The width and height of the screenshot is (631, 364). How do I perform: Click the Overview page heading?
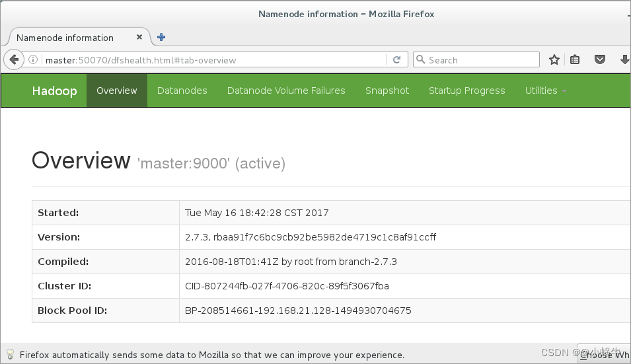coord(81,161)
